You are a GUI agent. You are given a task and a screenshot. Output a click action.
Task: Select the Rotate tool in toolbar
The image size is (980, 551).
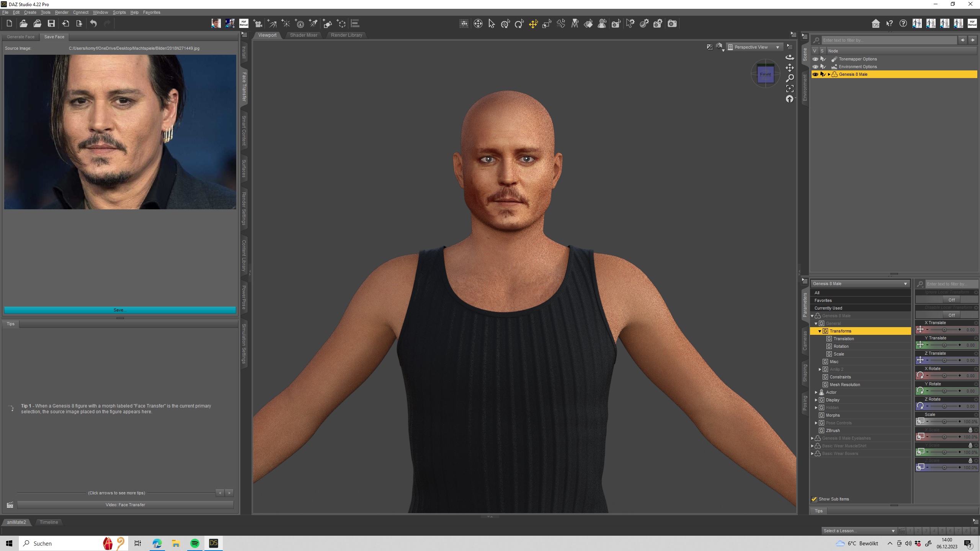[x=519, y=24]
